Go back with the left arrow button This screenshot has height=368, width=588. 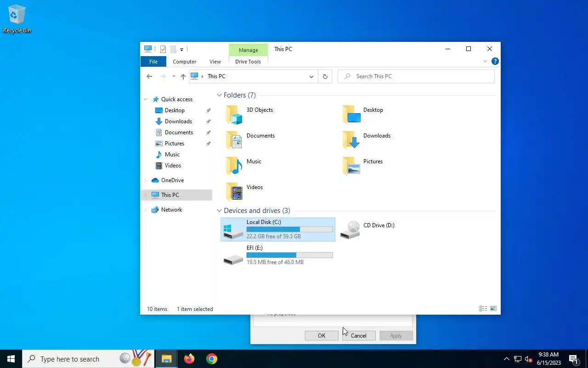coord(149,76)
